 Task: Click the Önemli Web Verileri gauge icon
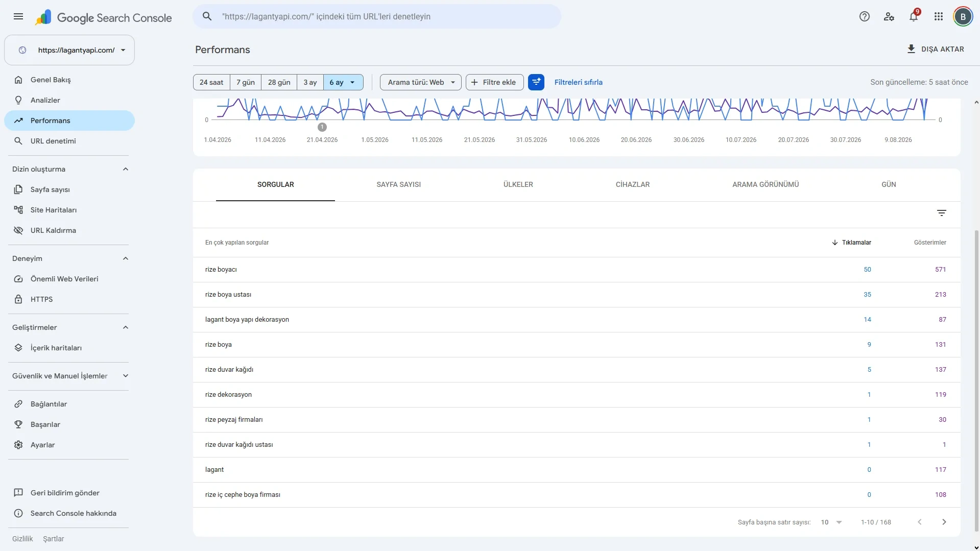point(18,279)
